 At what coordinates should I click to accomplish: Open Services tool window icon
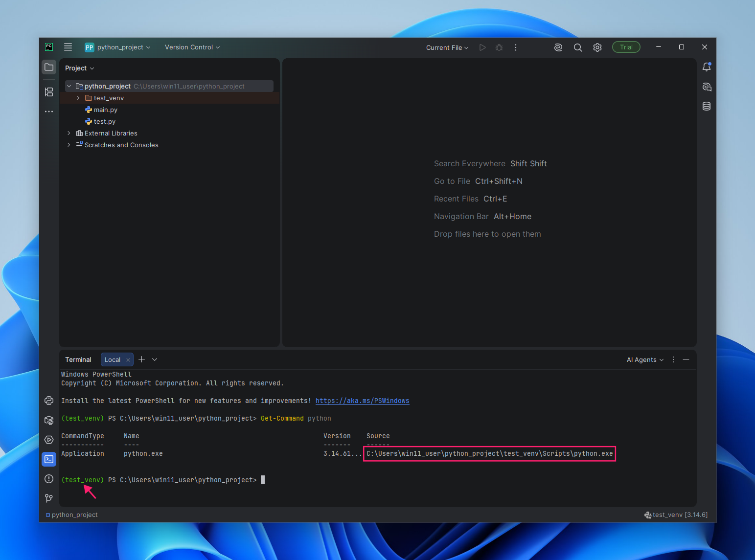49,440
